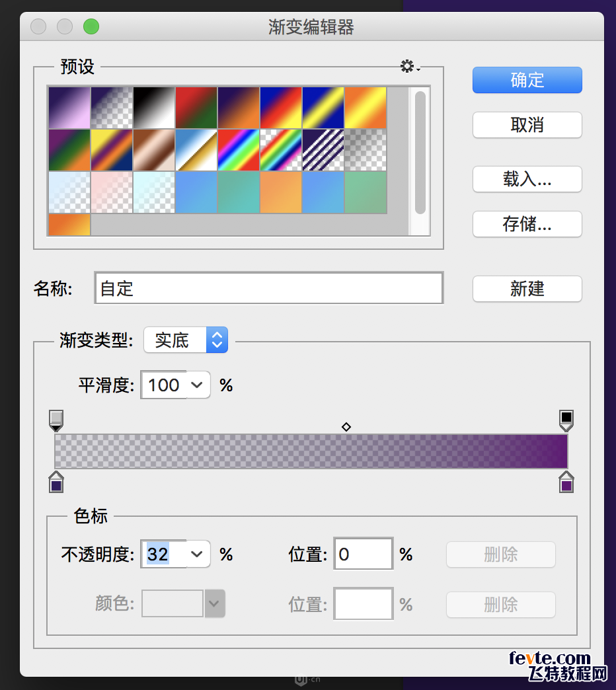Screen dimensions: 616x690
Task: Open the presets gear menu
Action: pyautogui.click(x=410, y=67)
